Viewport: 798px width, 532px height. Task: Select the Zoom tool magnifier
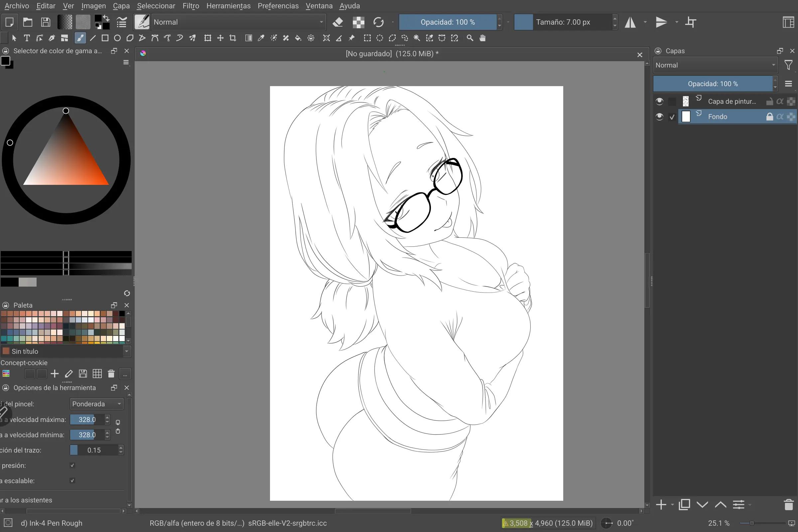[470, 38]
